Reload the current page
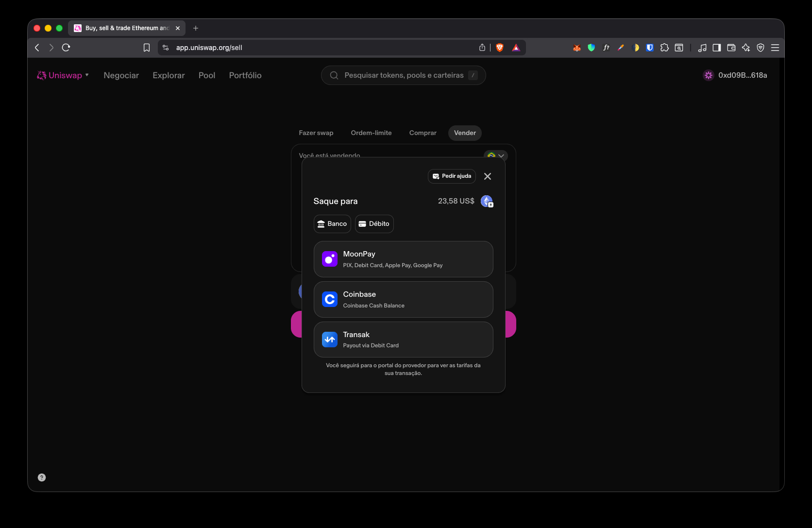The height and width of the screenshot is (528, 812). click(x=66, y=48)
